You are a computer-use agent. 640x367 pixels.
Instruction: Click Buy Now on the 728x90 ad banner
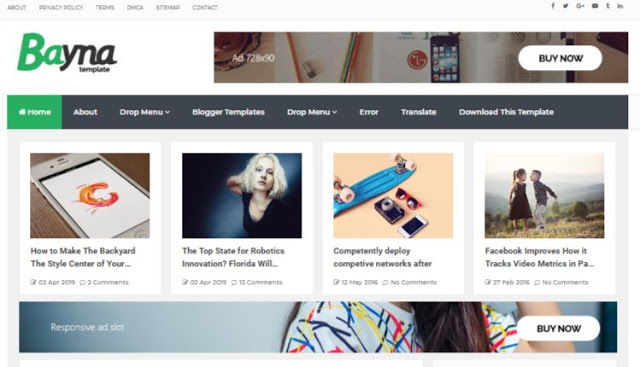tap(560, 58)
